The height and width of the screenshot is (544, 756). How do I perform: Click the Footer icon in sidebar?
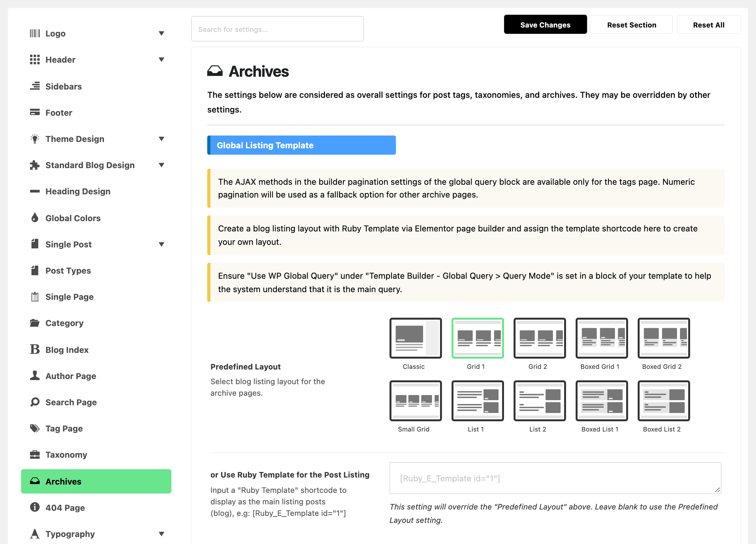click(35, 112)
